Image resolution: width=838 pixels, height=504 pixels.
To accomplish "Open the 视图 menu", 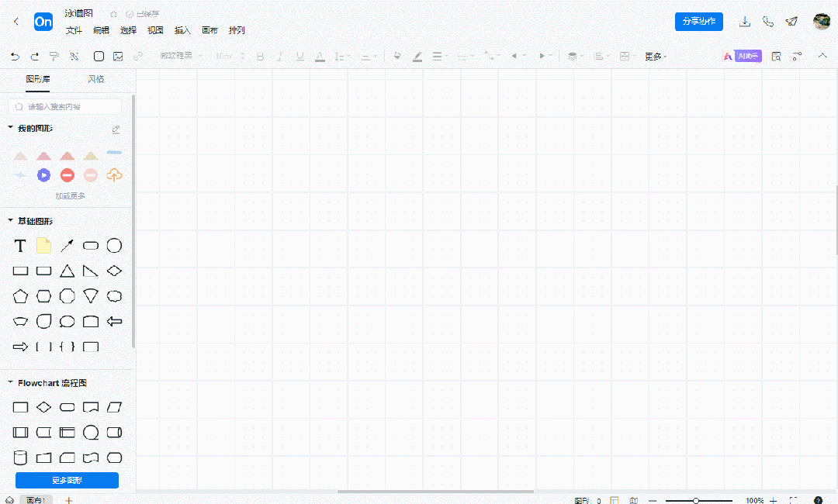I will 155,30.
